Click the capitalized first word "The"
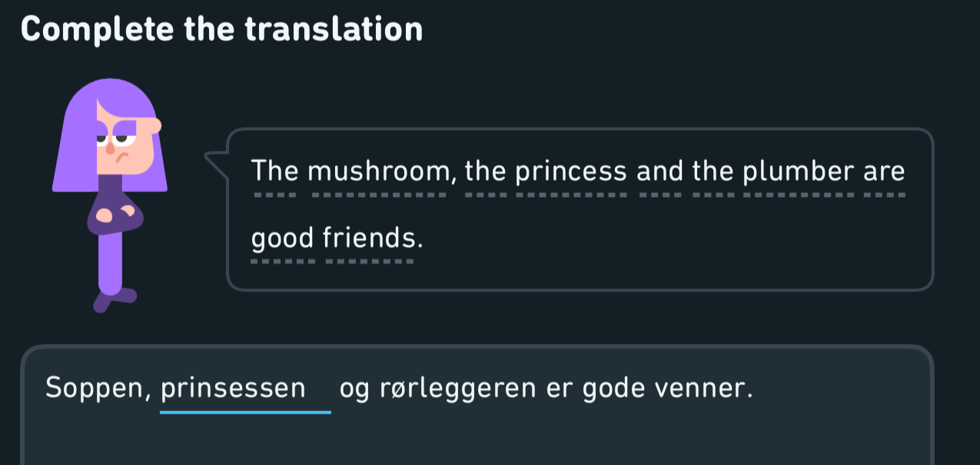Image resolution: width=980 pixels, height=465 pixels. (x=275, y=171)
